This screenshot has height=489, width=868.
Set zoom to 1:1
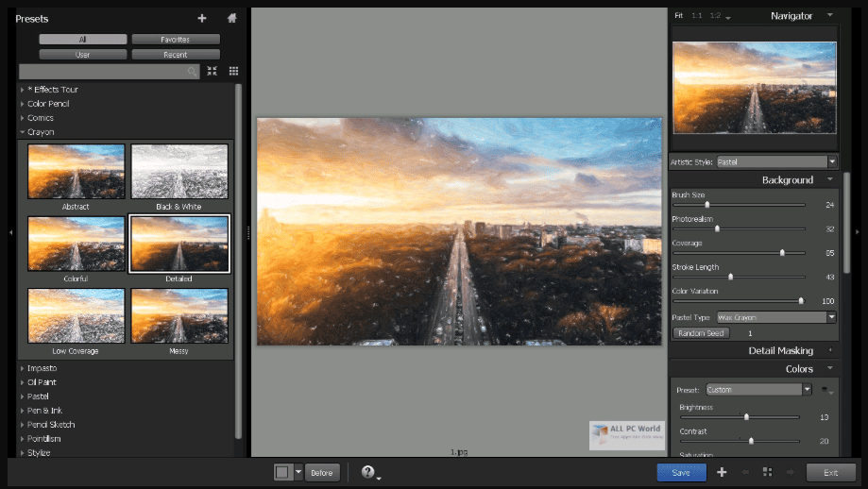pos(696,15)
